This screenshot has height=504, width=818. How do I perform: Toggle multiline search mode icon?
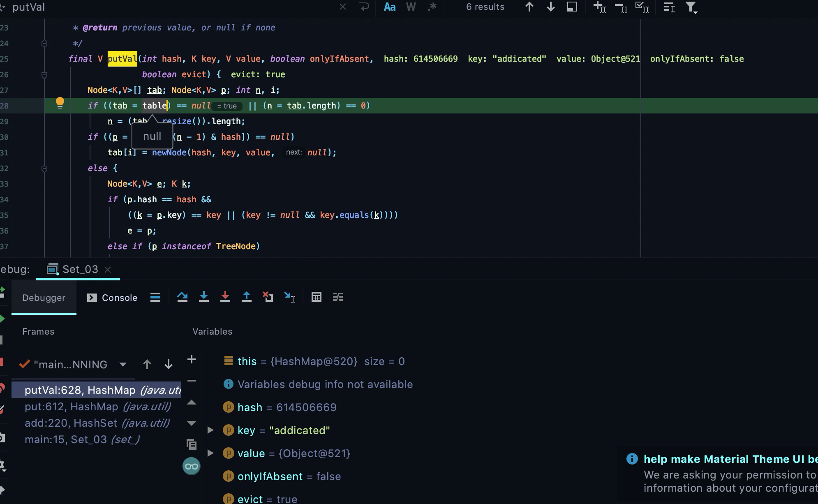click(670, 7)
